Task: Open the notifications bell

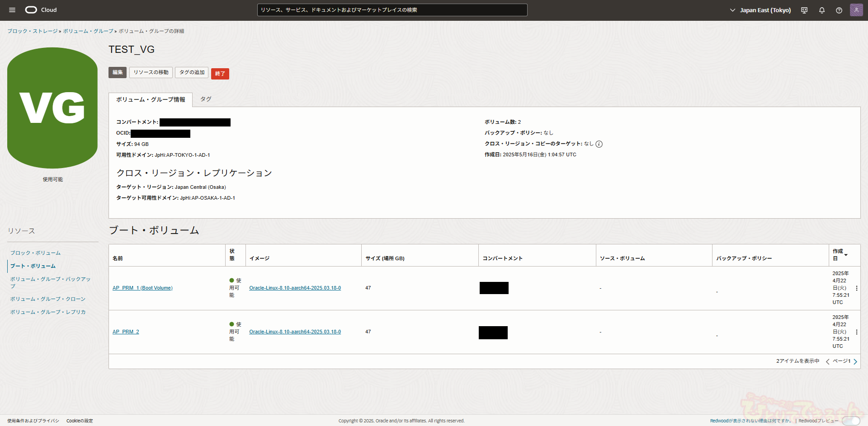Action: pos(822,10)
